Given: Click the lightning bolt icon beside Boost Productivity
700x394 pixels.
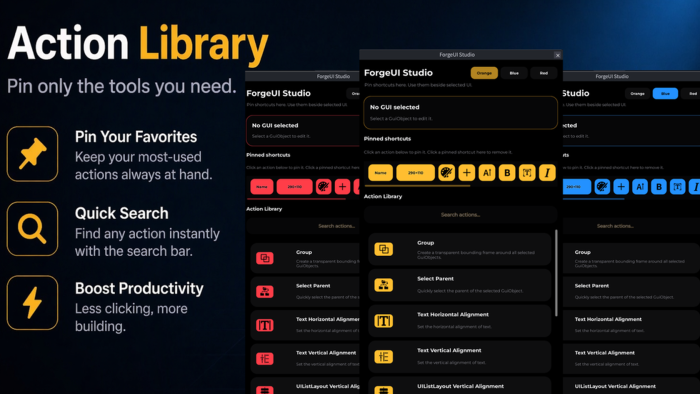Looking at the screenshot, I should coord(32,303).
